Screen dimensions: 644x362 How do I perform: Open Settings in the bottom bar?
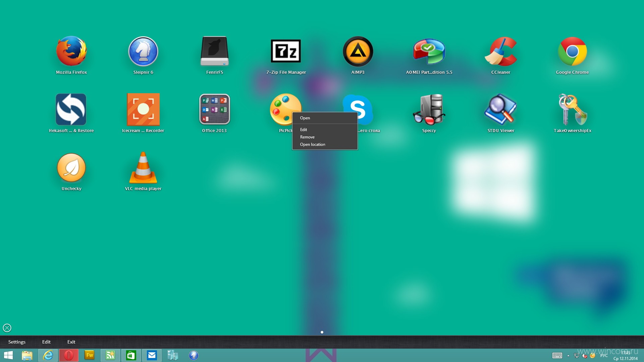tap(17, 342)
